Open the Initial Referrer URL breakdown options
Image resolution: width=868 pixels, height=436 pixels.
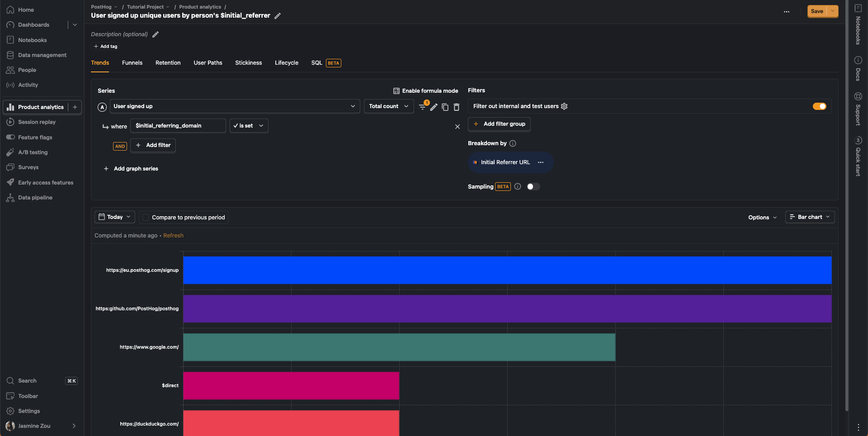coord(541,162)
